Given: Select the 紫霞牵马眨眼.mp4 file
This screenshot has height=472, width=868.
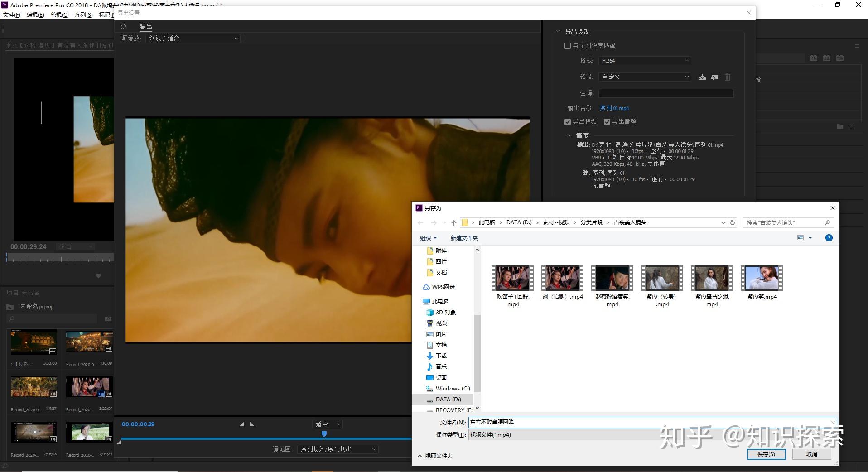Looking at the screenshot, I should pos(712,287).
